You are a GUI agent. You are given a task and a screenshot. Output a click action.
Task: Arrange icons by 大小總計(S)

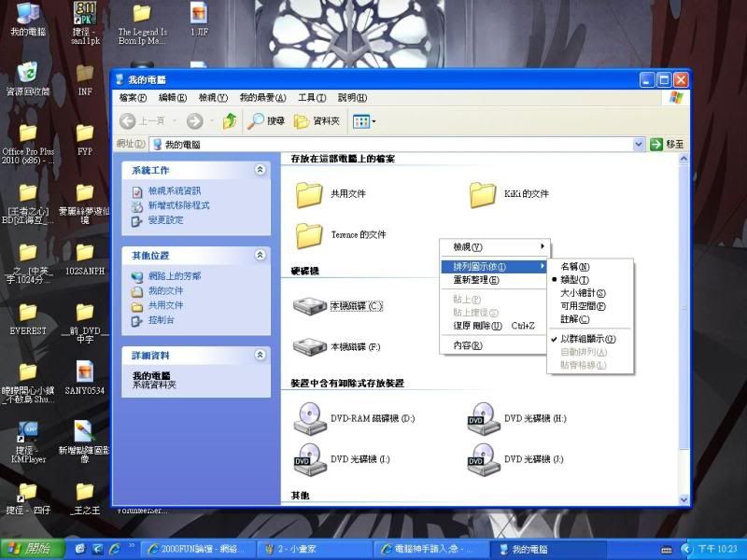tap(590, 293)
